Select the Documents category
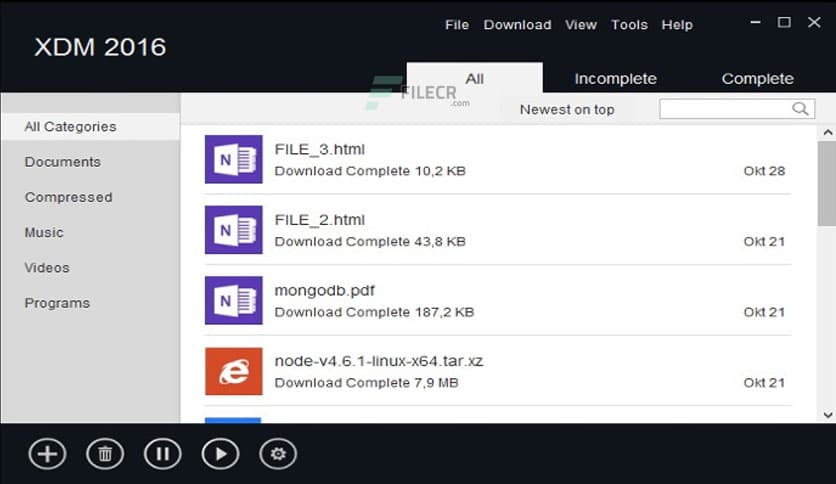Image resolution: width=836 pixels, height=484 pixels. pos(62,162)
